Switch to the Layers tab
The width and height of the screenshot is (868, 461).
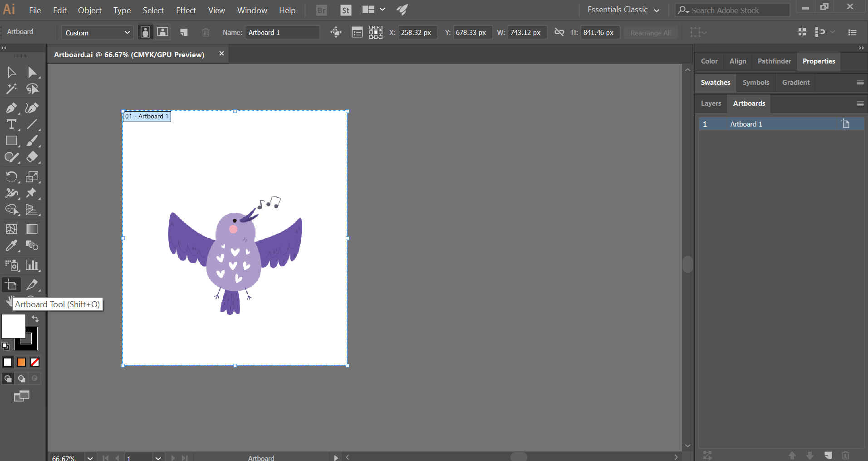tap(711, 103)
